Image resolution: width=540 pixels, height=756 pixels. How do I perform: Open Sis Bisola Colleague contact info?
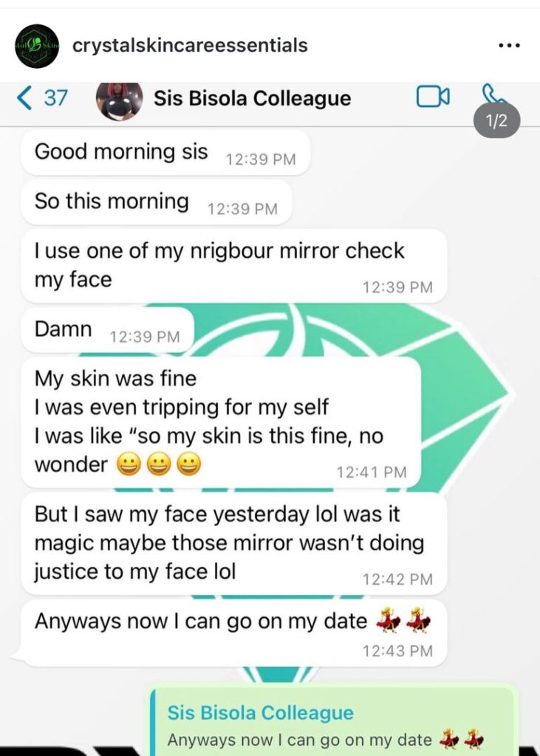click(252, 98)
